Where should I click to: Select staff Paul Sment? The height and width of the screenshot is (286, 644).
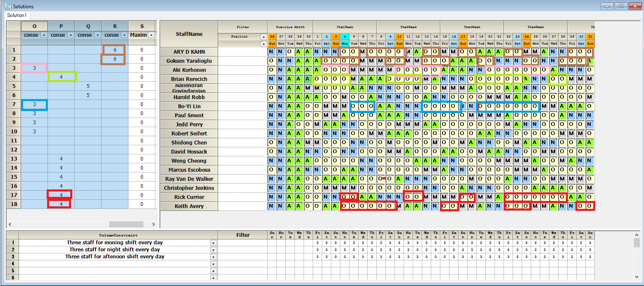[189, 115]
